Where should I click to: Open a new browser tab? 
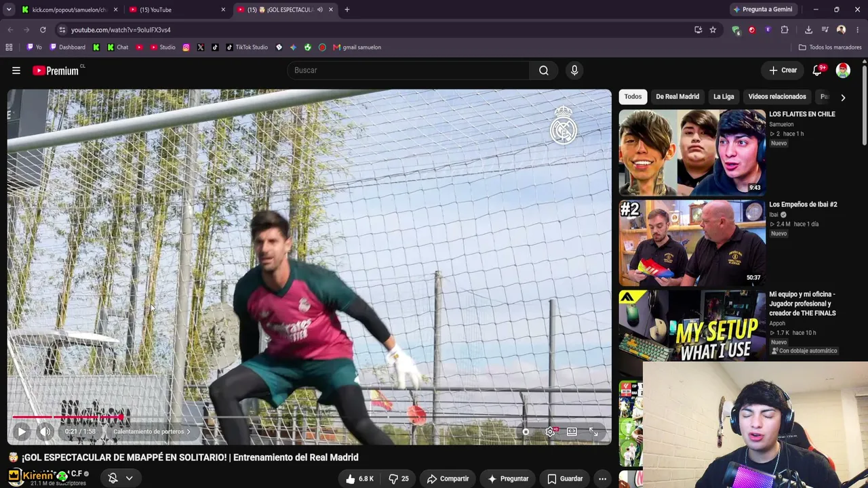pyautogui.click(x=347, y=10)
